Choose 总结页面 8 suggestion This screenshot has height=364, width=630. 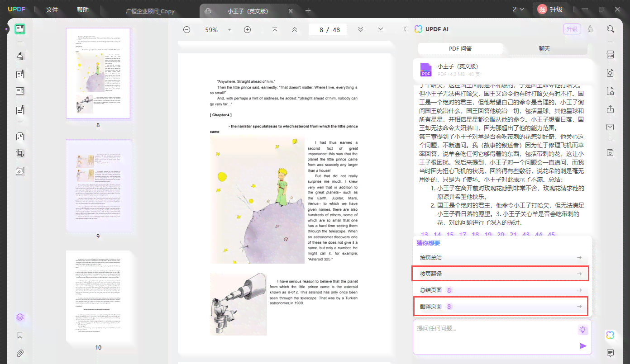click(500, 290)
